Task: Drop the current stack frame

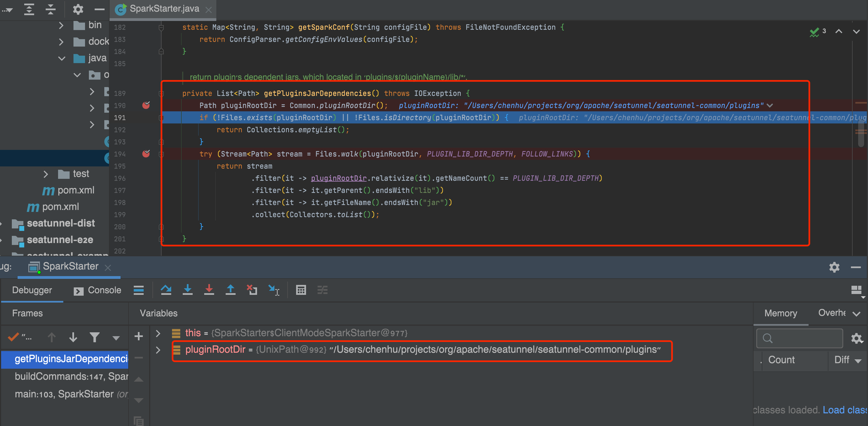Action: [252, 290]
